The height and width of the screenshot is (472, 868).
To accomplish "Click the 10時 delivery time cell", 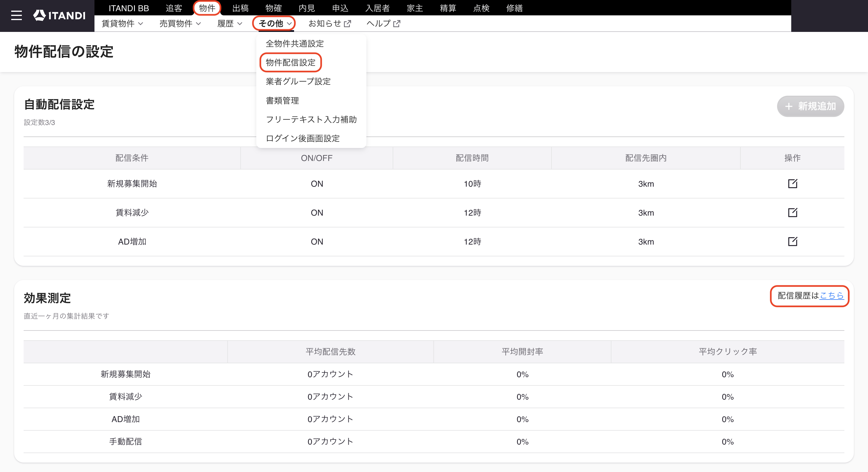I will click(472, 184).
